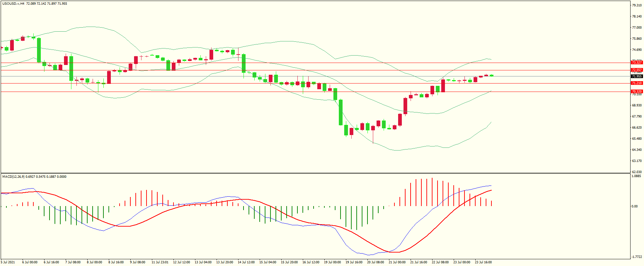Click the 19 Jul 00:00 time label
This screenshot has width=644, height=266.
click(x=332, y=262)
